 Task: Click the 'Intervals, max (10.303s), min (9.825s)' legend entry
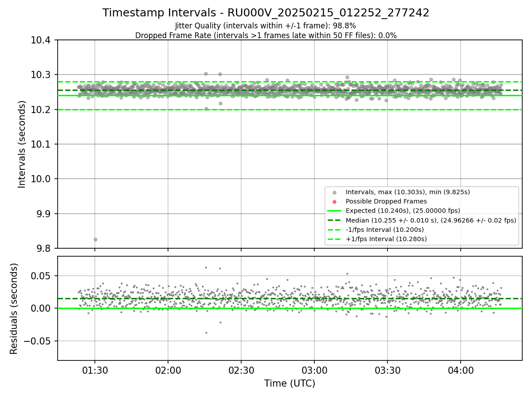tap(408, 192)
